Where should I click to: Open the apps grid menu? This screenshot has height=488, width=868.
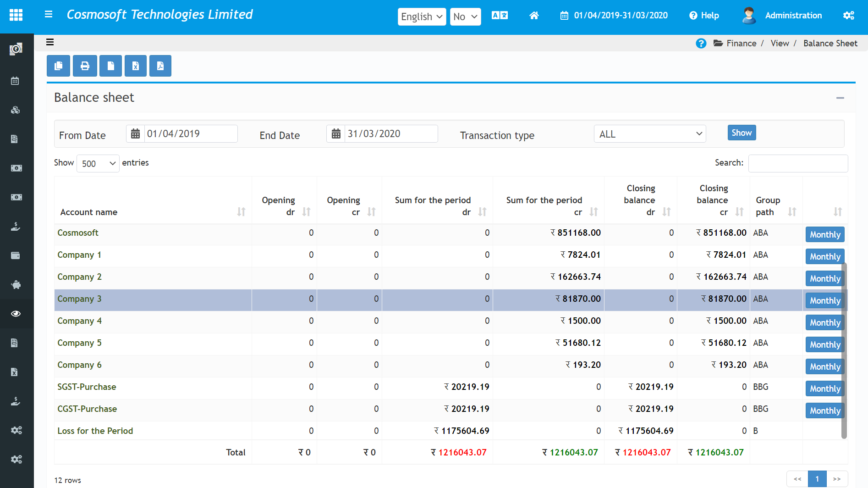(x=16, y=15)
